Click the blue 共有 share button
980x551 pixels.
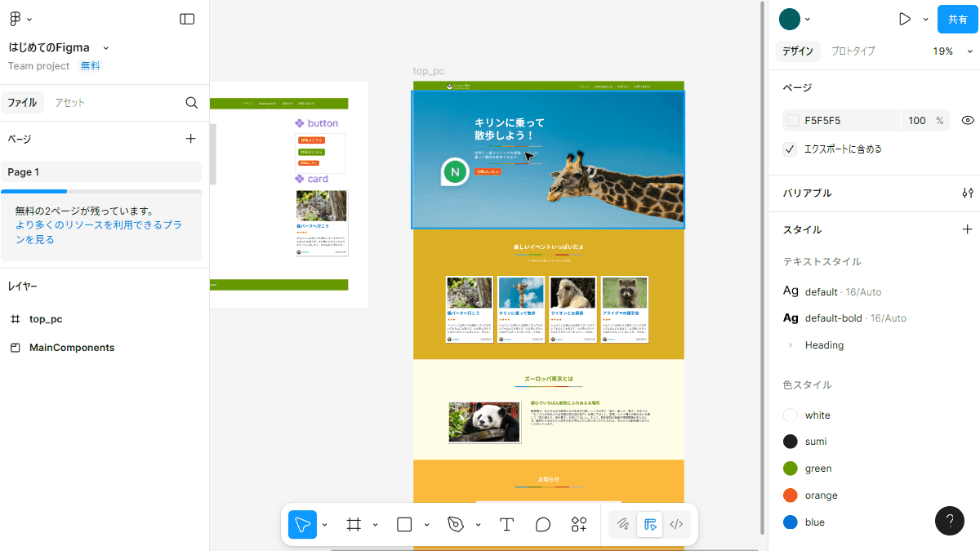(x=957, y=19)
